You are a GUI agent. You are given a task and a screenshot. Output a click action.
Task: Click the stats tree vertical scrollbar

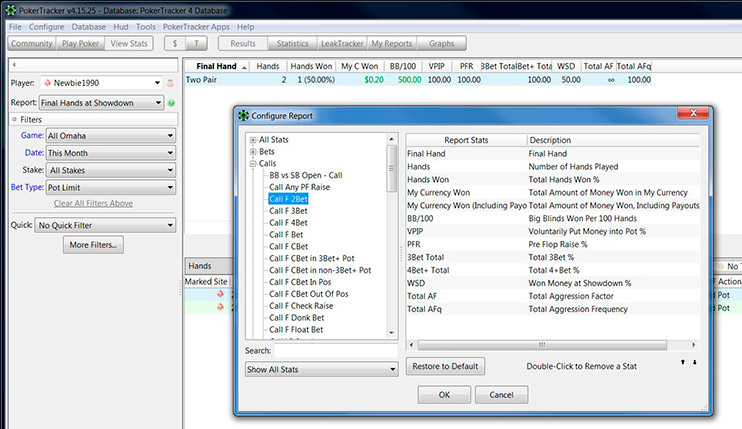point(391,168)
